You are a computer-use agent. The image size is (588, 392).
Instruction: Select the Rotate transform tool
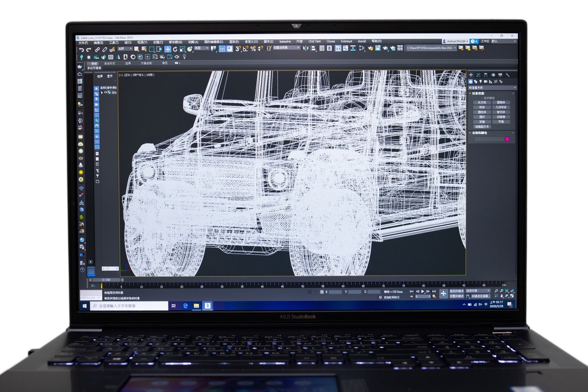coord(175,49)
